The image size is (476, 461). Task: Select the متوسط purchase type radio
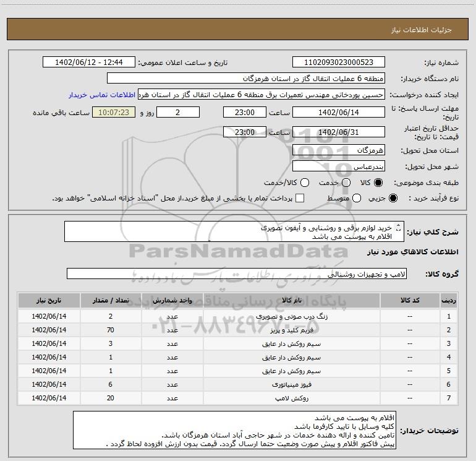click(357, 199)
